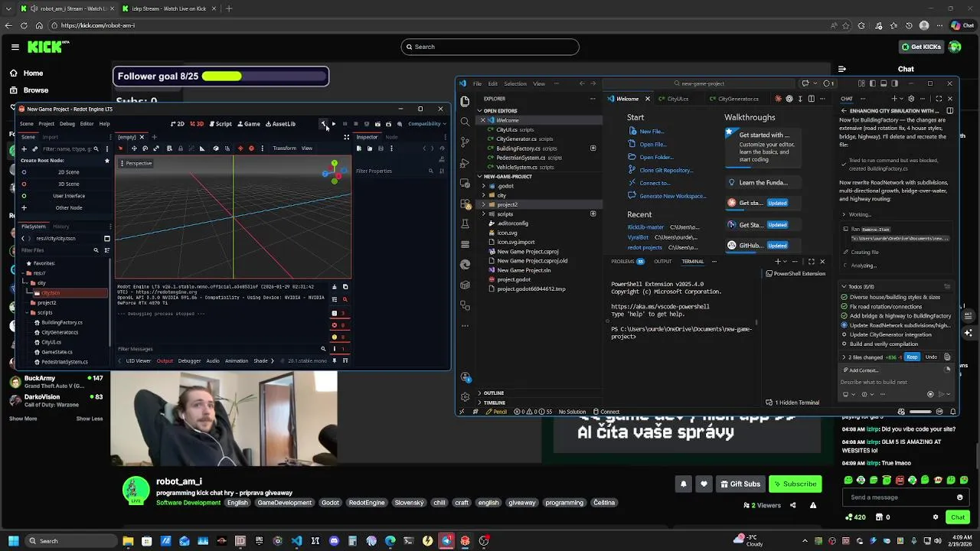Open VS Code Selection menu

[515, 83]
